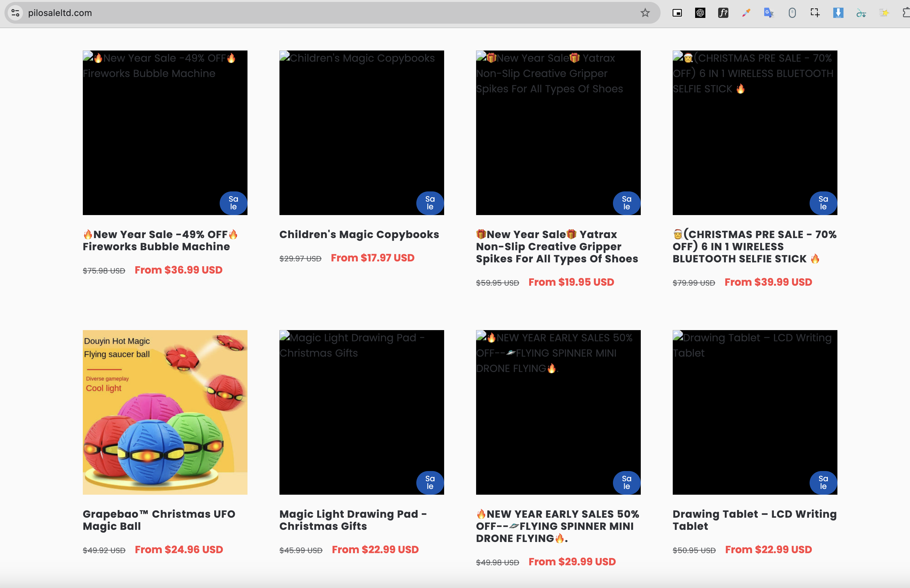Click the site information icon beside URL
This screenshot has height=588, width=910.
click(x=15, y=13)
